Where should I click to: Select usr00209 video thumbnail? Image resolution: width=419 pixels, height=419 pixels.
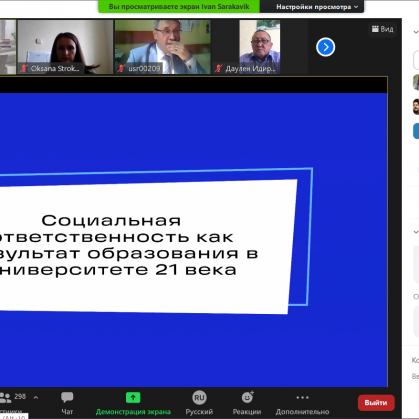click(x=163, y=47)
